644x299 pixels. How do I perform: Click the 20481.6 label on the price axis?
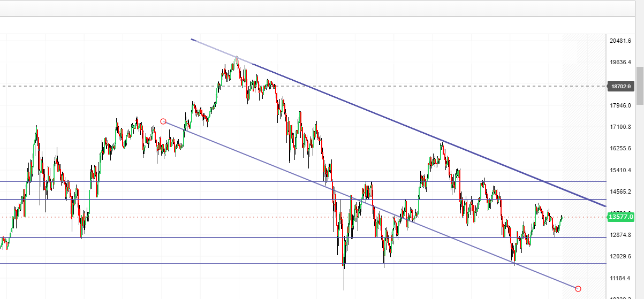(x=620, y=41)
